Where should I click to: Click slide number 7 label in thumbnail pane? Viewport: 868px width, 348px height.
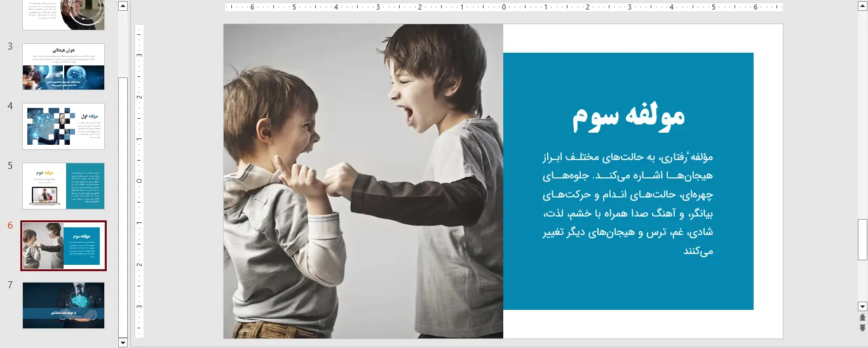(10, 285)
